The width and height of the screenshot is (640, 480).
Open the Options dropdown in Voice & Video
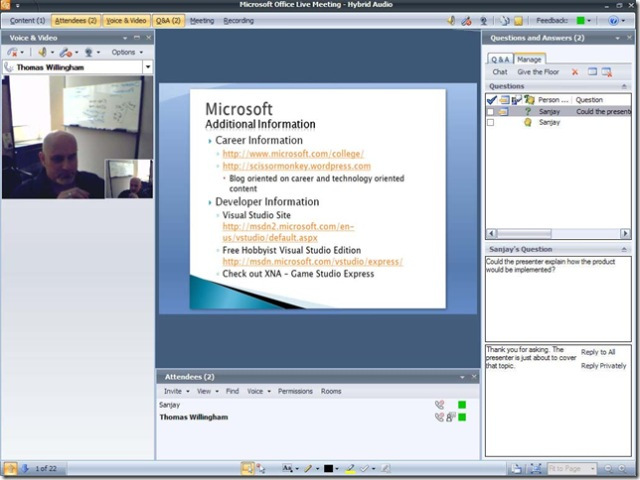pyautogui.click(x=127, y=52)
